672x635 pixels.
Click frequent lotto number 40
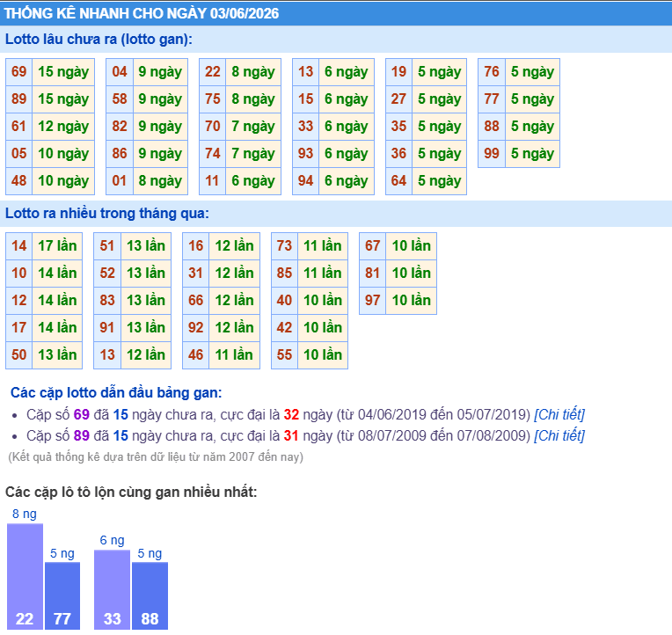[x=285, y=301]
